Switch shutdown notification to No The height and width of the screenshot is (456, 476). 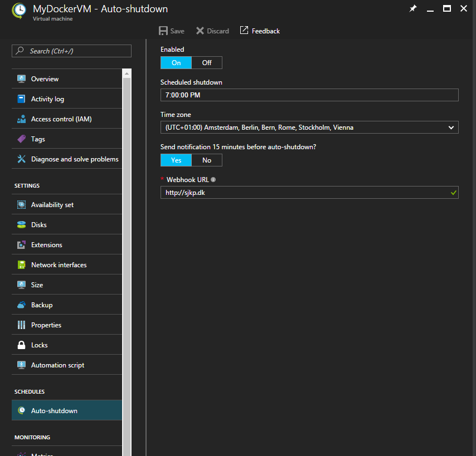(206, 160)
